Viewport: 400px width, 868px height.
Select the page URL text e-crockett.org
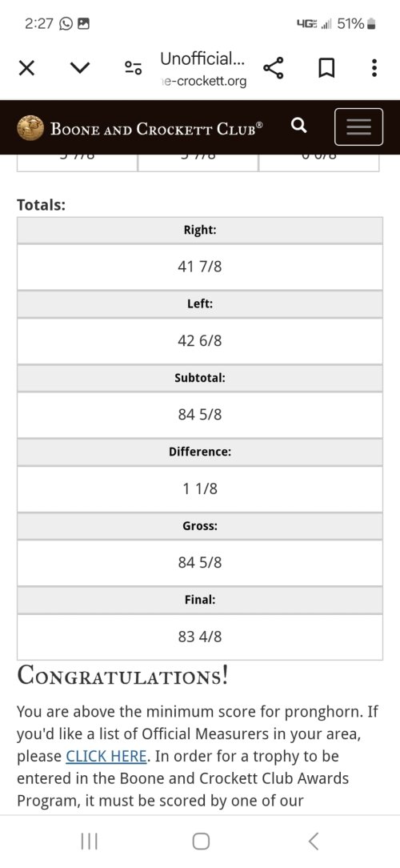pyautogui.click(x=203, y=82)
